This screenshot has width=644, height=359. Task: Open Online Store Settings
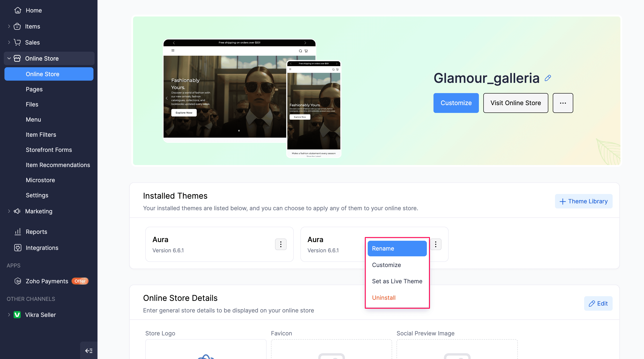pos(37,195)
